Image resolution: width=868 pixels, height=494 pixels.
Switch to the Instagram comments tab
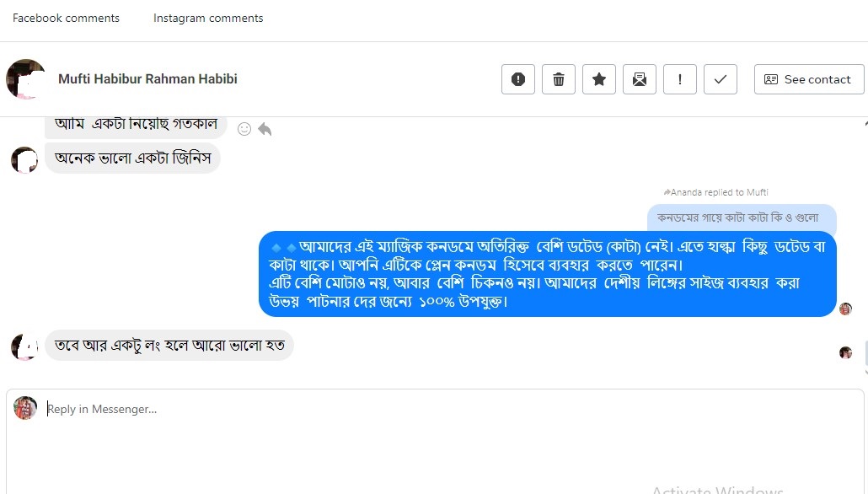click(x=207, y=18)
